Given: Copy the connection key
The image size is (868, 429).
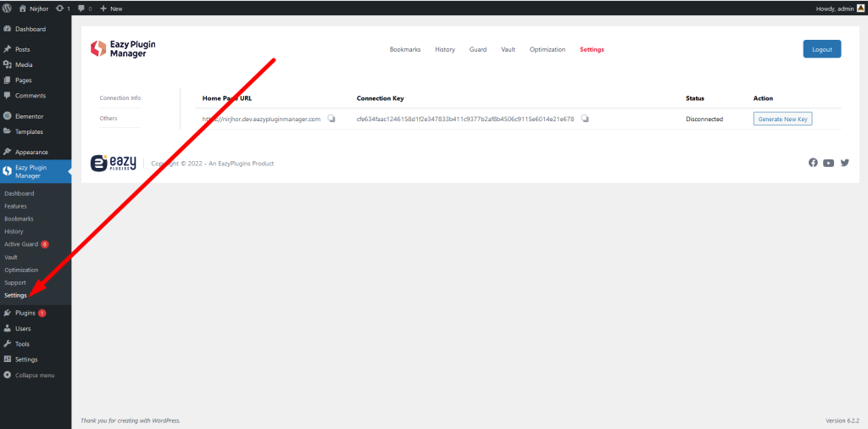Looking at the screenshot, I should click(585, 119).
